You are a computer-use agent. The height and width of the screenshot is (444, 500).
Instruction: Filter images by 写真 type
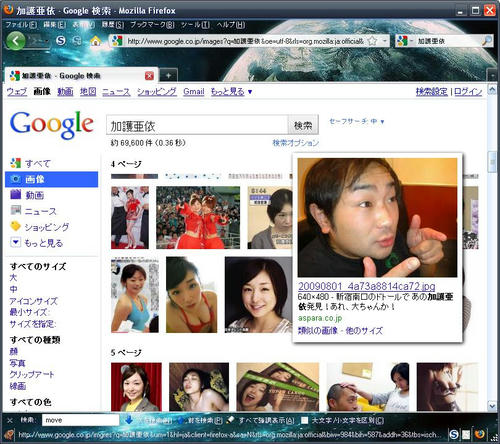(17, 363)
